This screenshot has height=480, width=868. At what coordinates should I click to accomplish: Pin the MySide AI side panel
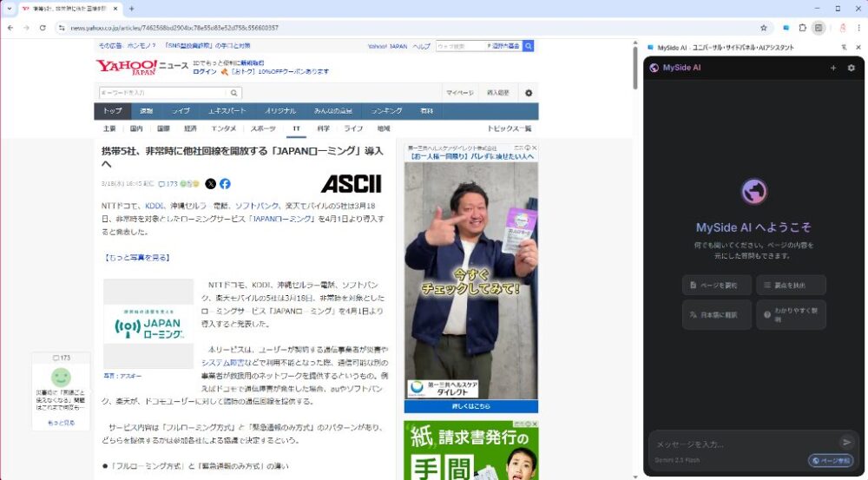[x=845, y=48]
